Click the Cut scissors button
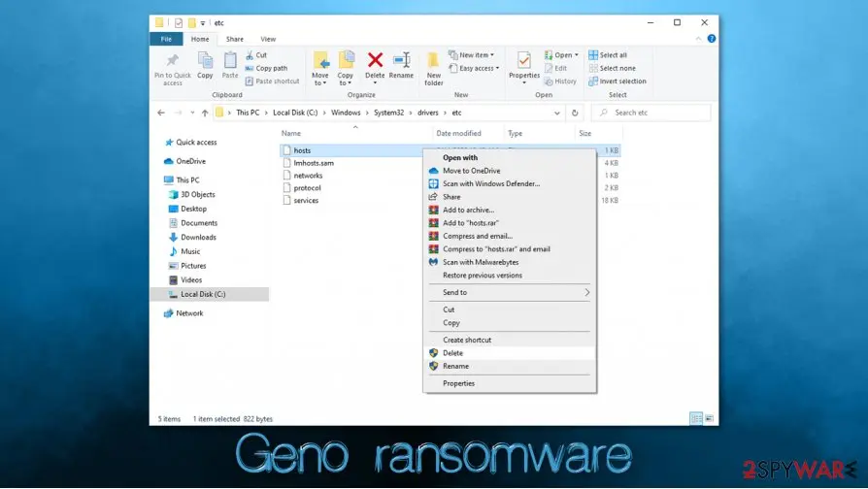This screenshot has height=489, width=868. coord(256,55)
